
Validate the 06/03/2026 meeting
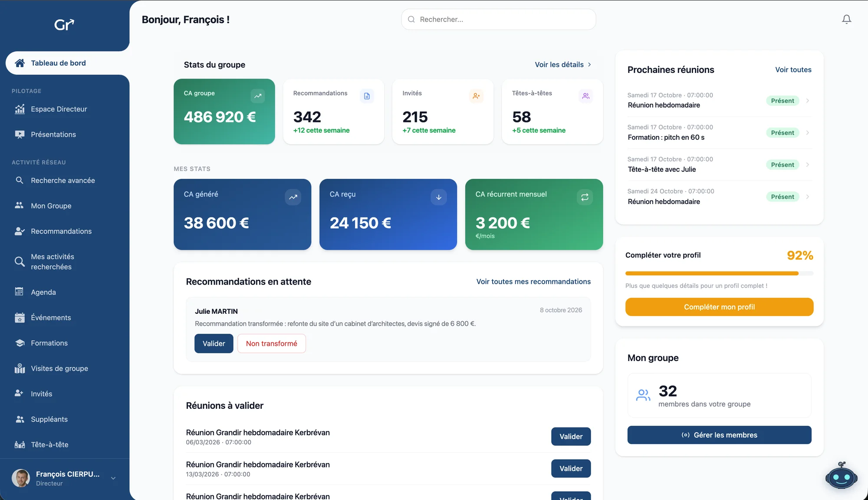tap(571, 437)
